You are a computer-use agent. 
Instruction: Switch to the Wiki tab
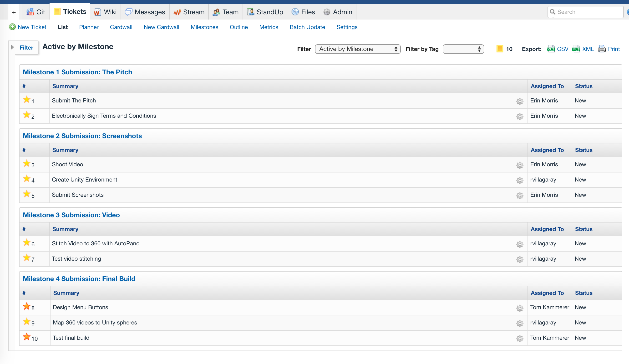(x=105, y=12)
